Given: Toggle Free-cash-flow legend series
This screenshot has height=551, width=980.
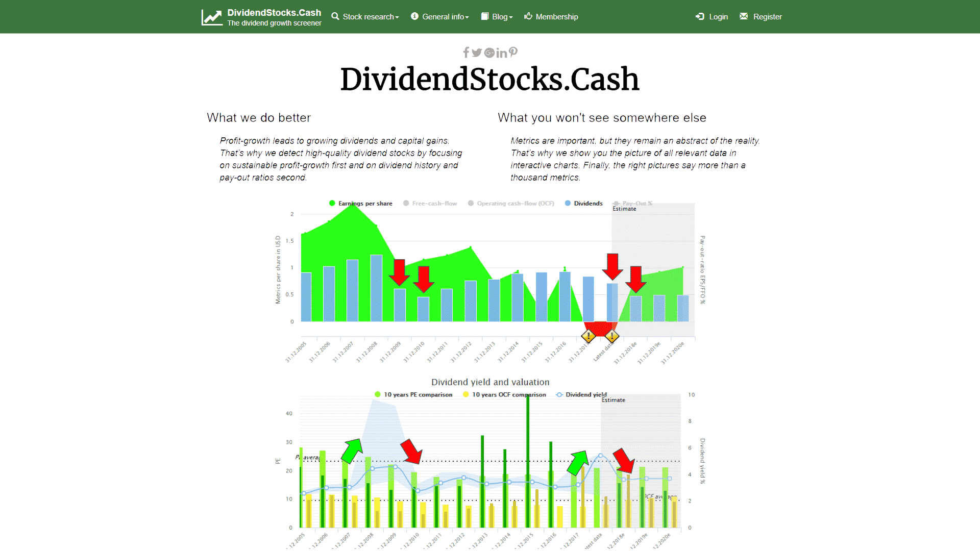Looking at the screenshot, I should point(430,203).
